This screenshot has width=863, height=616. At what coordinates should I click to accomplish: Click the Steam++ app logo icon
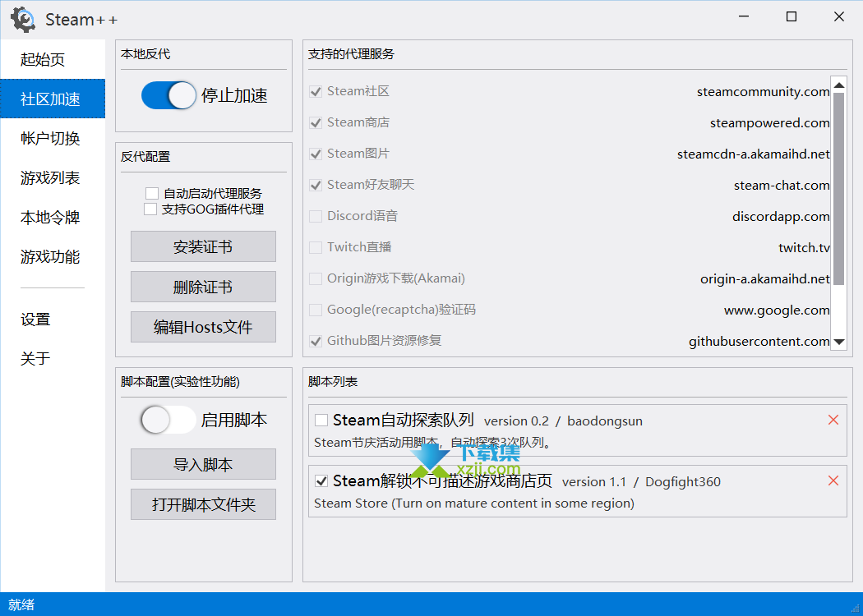(23, 20)
